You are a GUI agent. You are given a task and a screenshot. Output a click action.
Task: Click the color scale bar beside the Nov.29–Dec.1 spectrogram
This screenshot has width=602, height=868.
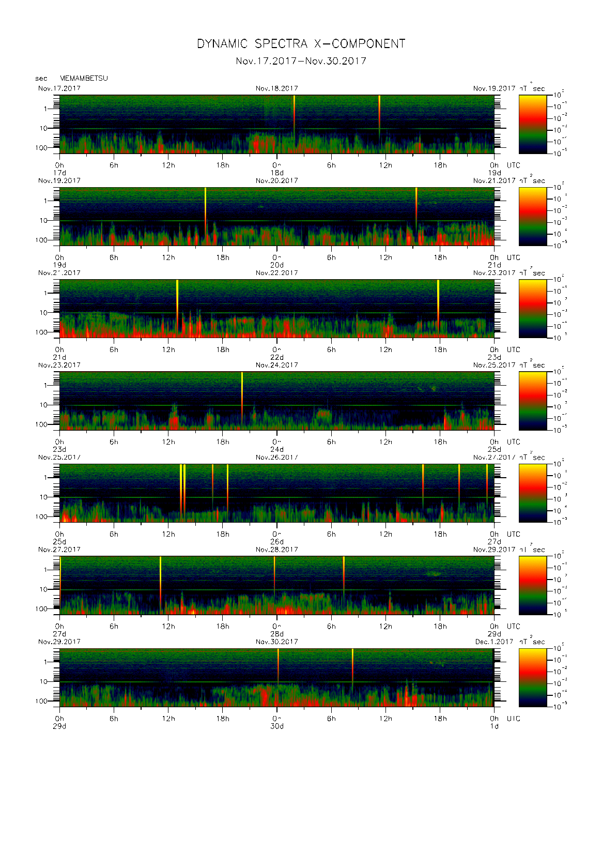coord(533,678)
